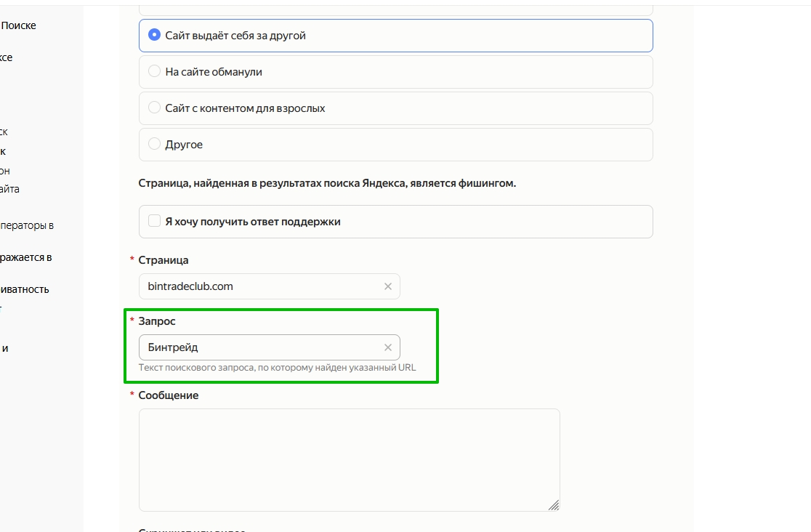The image size is (811, 532).
Task: Open the sidebar item ending in 'ператоры в'
Action: coord(27,225)
